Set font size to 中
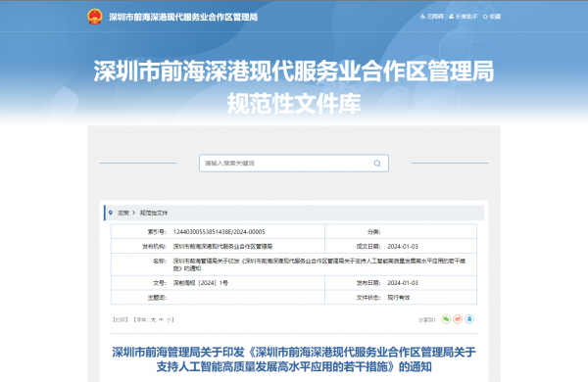588x382 pixels. (162, 319)
